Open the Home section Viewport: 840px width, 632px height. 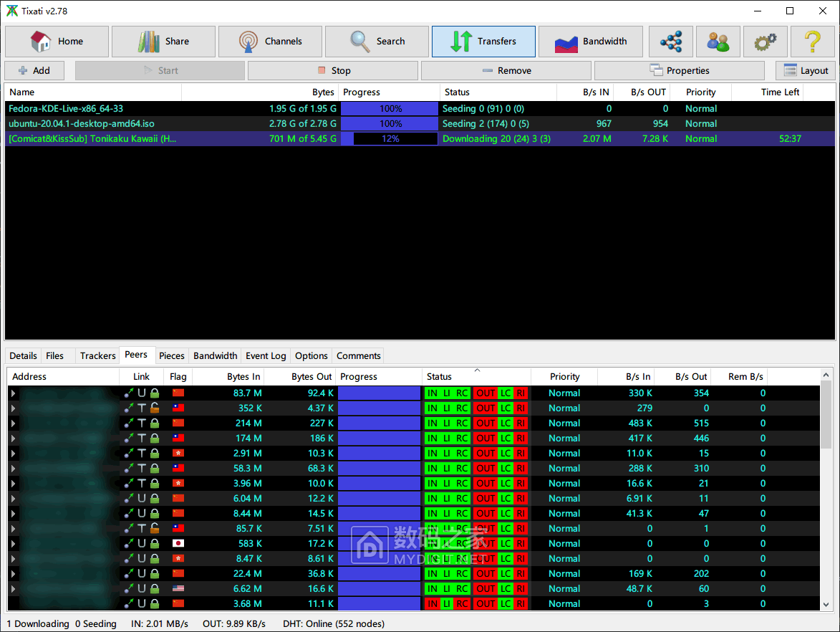(x=57, y=42)
